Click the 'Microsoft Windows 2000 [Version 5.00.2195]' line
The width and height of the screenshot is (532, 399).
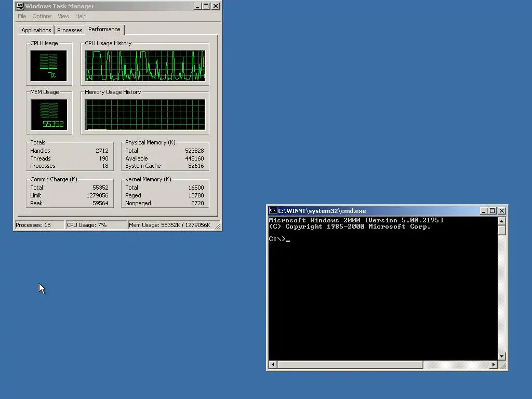356,220
